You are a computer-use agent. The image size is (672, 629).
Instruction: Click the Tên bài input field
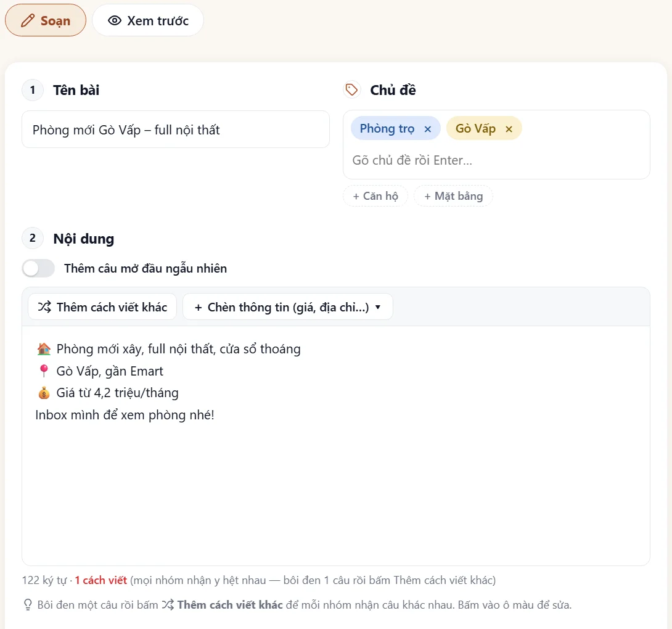coord(176,129)
